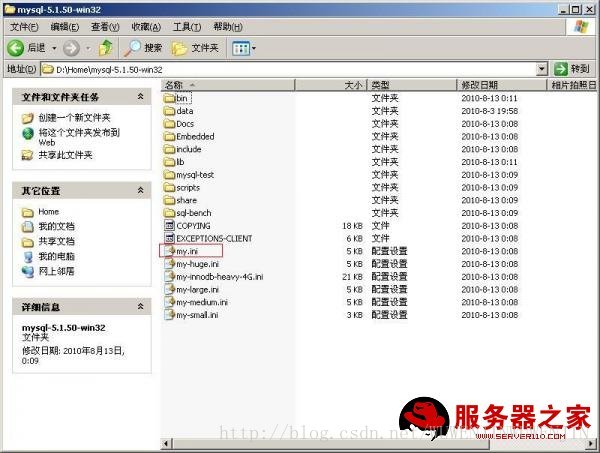Screen dimensions: 600x453
Task: Open 我的文档 location link
Action: 56,226
